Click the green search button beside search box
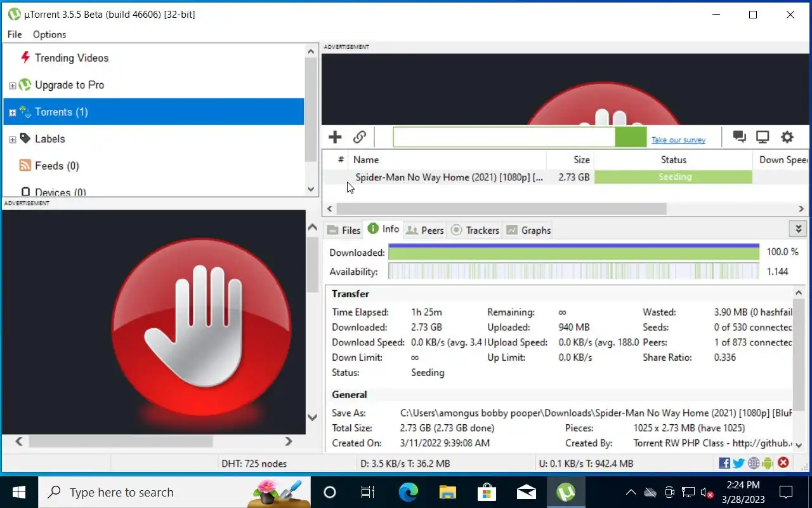Image resolution: width=812 pixels, height=508 pixels. [x=631, y=137]
